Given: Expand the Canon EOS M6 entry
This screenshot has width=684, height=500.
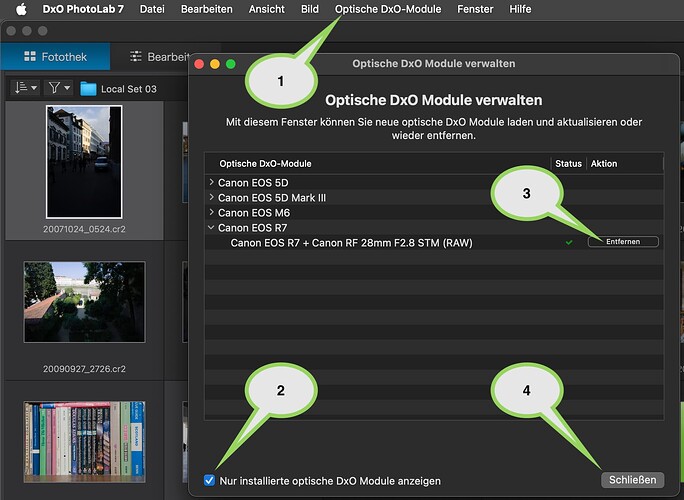Looking at the screenshot, I should [x=211, y=212].
